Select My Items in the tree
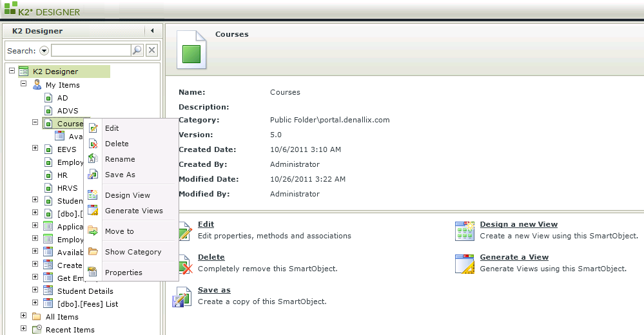The image size is (644, 335). click(63, 85)
